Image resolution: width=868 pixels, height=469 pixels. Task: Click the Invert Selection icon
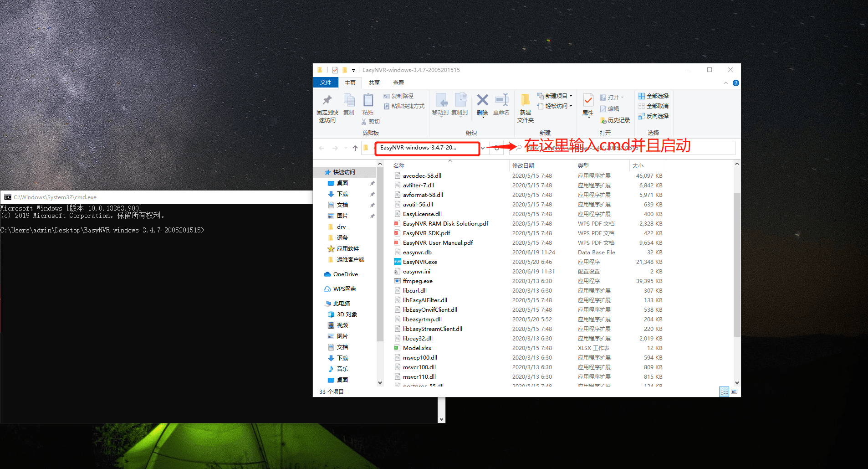(642, 116)
